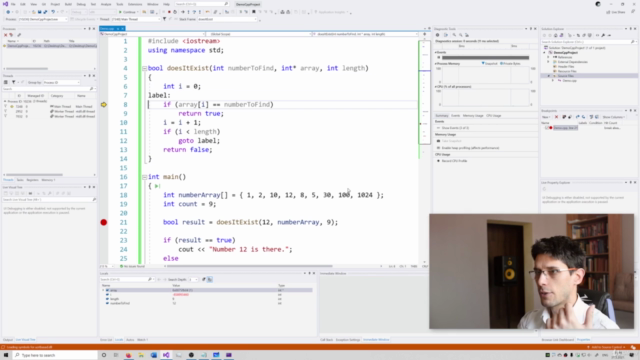Click the Windows Start button

pyautogui.click(x=6, y=355)
